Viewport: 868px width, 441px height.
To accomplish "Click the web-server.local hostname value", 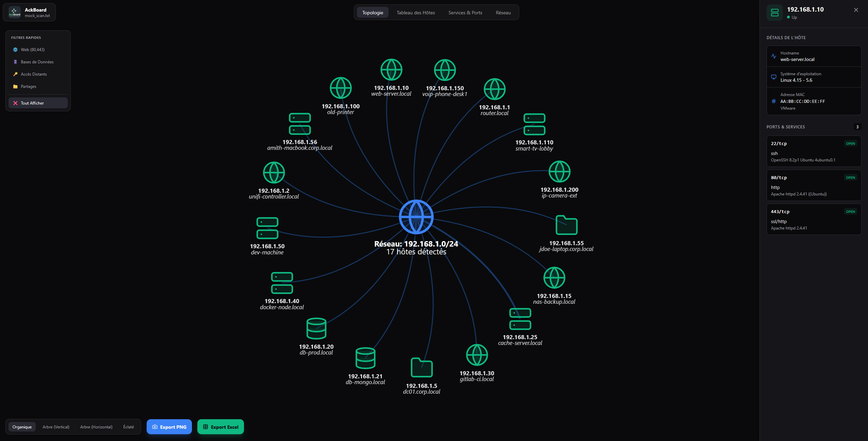I will click(x=797, y=60).
